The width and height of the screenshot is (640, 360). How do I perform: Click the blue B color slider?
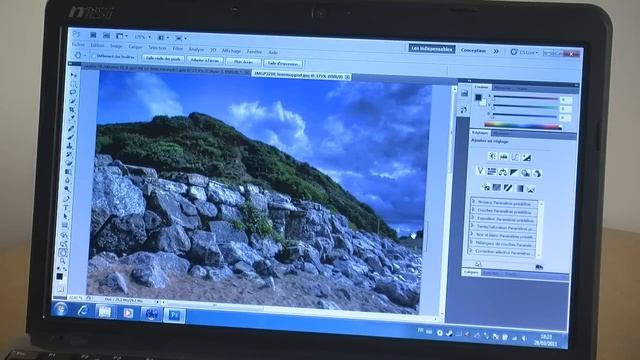tap(525, 116)
